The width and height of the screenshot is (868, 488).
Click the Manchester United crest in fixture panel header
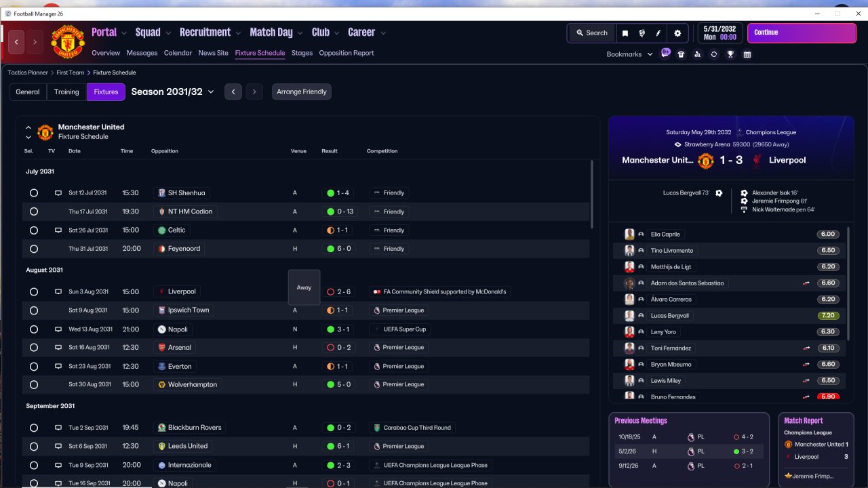pyautogui.click(x=45, y=131)
